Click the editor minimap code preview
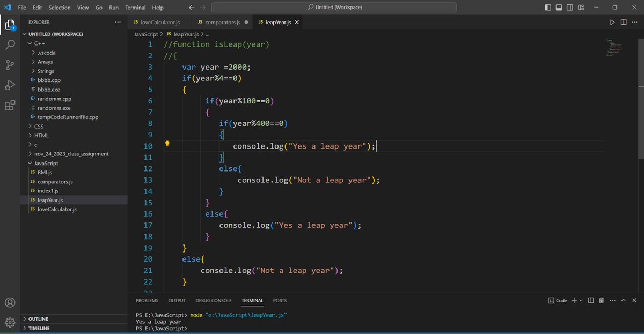Screen dimensions: 644x334 pyautogui.click(x=615, y=47)
